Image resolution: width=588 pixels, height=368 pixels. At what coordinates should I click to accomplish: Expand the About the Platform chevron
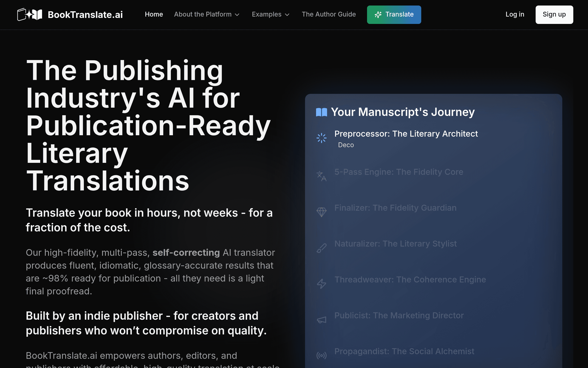tap(237, 15)
